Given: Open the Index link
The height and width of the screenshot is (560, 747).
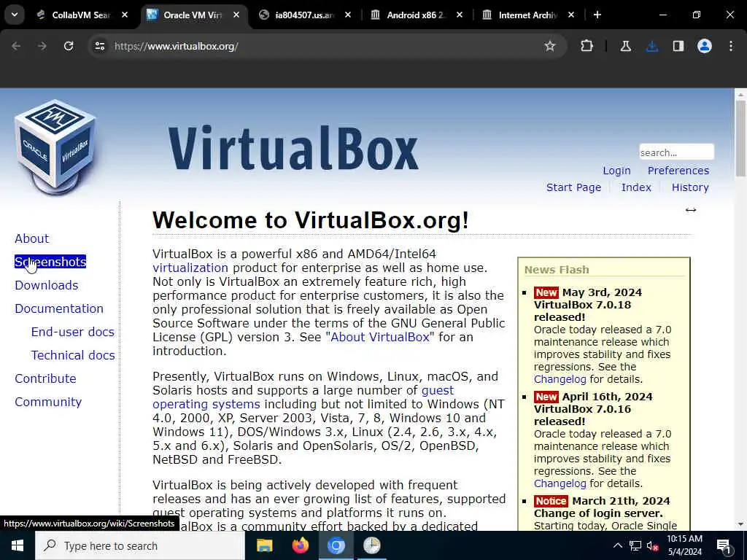Looking at the screenshot, I should click(636, 187).
